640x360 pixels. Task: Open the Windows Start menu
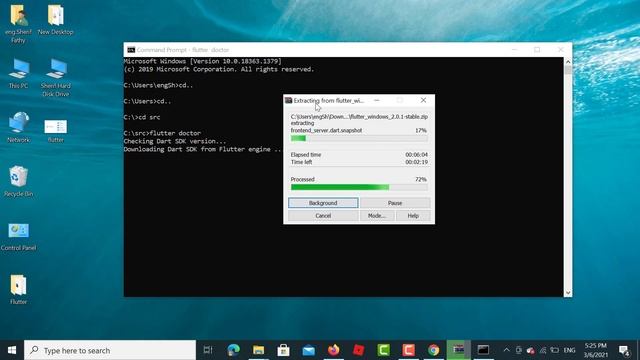click(x=12, y=350)
